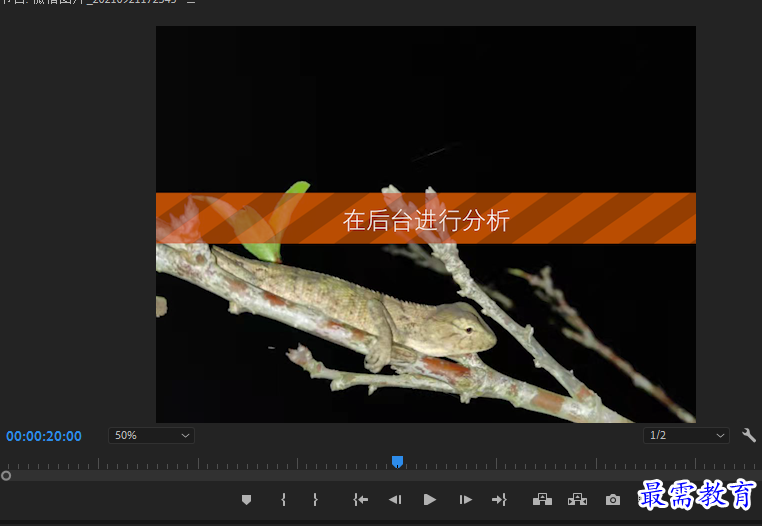Image resolution: width=762 pixels, height=526 pixels.
Task: Click the Lift button
Action: tap(542, 499)
